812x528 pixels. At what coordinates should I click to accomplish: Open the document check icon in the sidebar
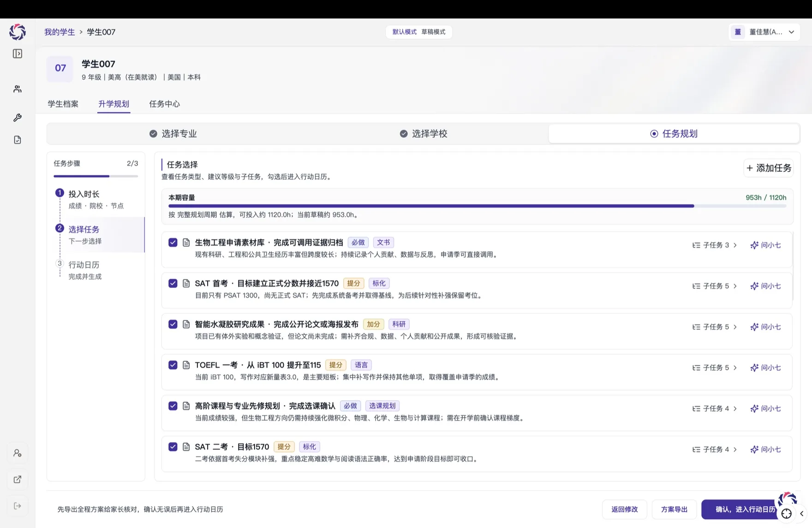(x=18, y=140)
